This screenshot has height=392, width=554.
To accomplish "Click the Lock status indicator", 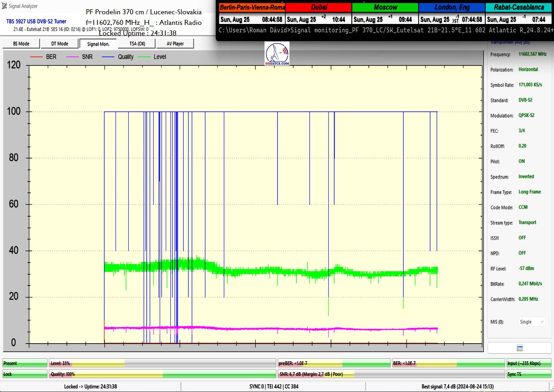I will point(25,374).
